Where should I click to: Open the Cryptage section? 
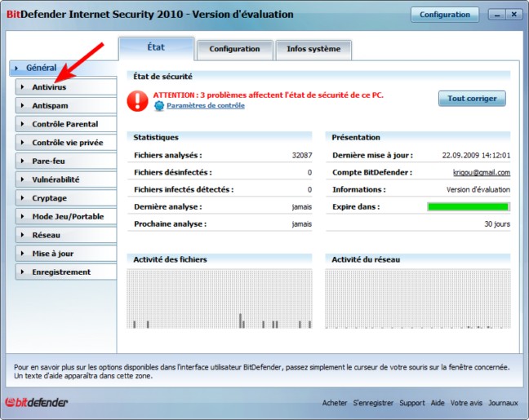(x=66, y=198)
